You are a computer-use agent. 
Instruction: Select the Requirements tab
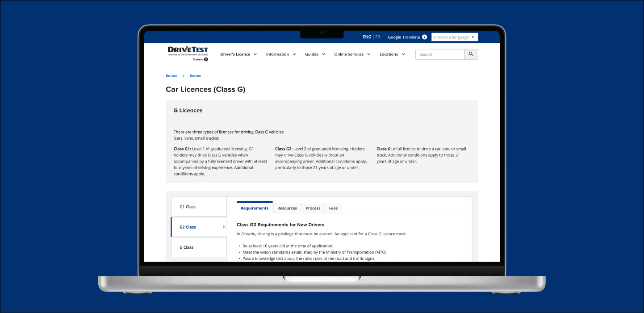(255, 208)
